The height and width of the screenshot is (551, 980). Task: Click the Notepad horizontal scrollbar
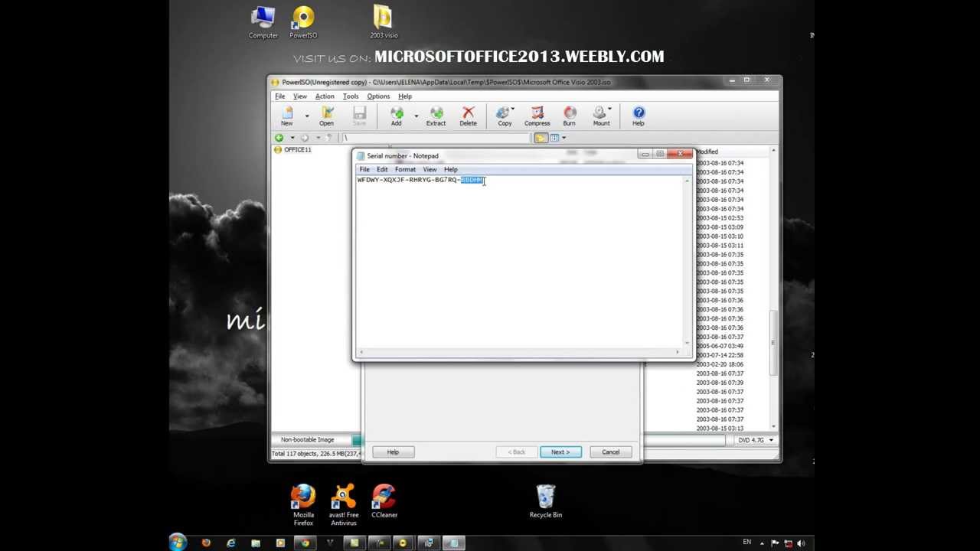(519, 352)
